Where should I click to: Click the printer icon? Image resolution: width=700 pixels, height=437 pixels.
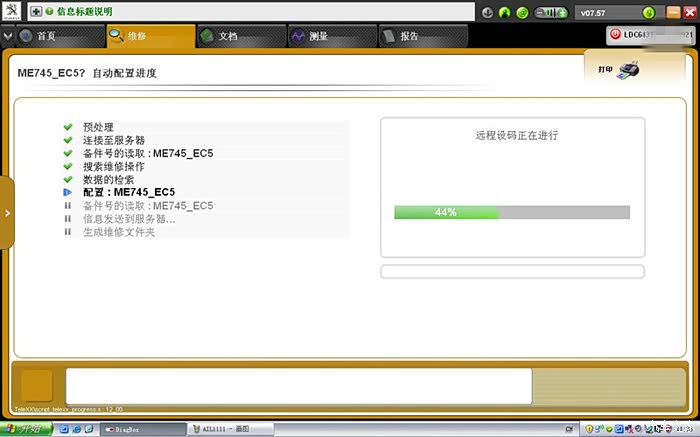(628, 70)
